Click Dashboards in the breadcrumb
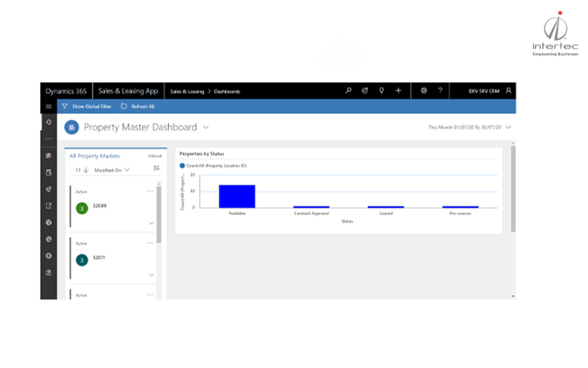Screen dimensions: 588x368 (227, 91)
